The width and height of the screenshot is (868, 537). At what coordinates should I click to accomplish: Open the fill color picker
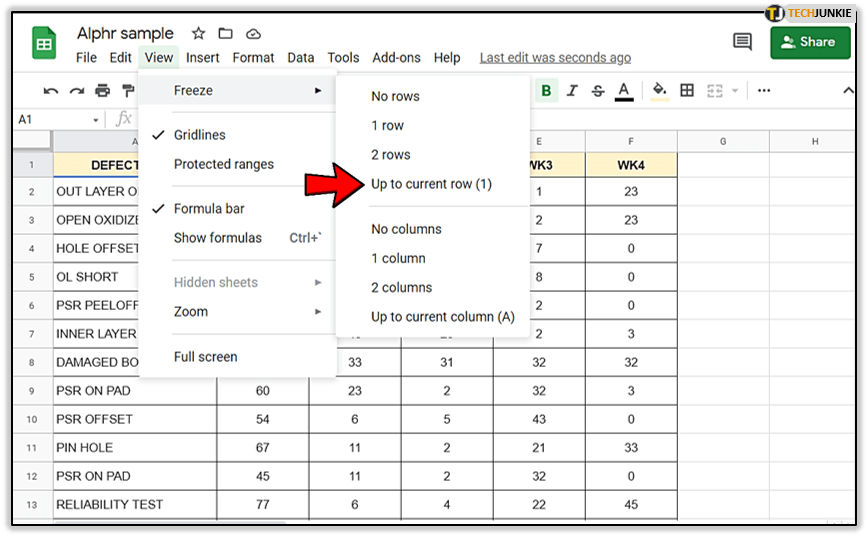659,91
